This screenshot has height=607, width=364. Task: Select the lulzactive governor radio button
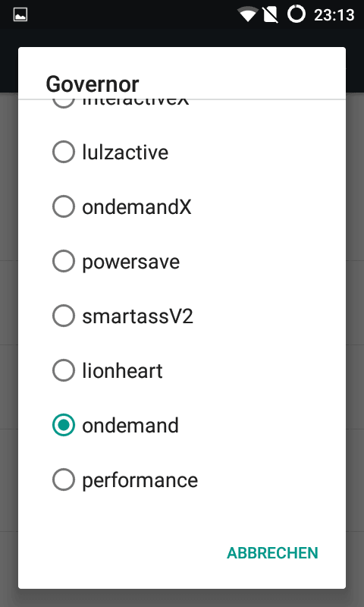click(x=64, y=152)
